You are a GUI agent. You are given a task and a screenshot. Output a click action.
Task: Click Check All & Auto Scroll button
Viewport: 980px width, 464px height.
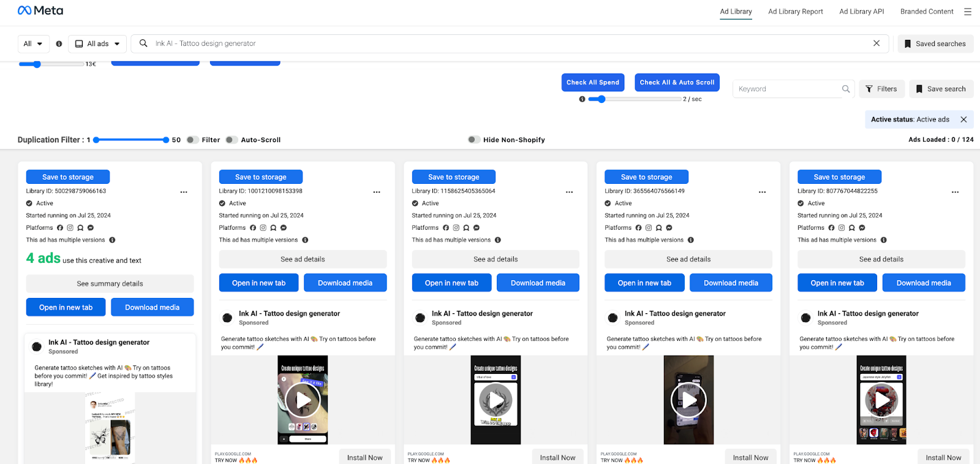click(677, 82)
